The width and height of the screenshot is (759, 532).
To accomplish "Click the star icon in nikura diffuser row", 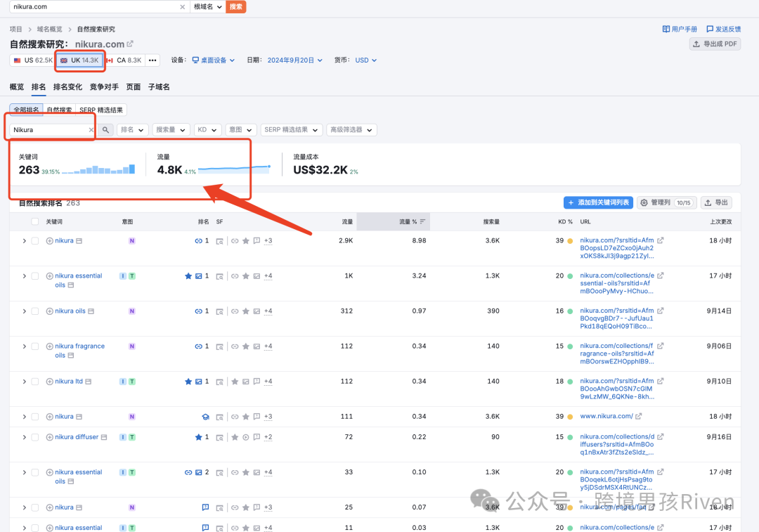I will pos(198,437).
